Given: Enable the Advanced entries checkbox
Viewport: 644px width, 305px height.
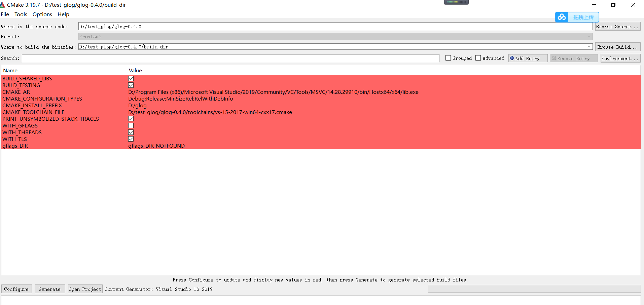Looking at the screenshot, I should click(x=478, y=58).
